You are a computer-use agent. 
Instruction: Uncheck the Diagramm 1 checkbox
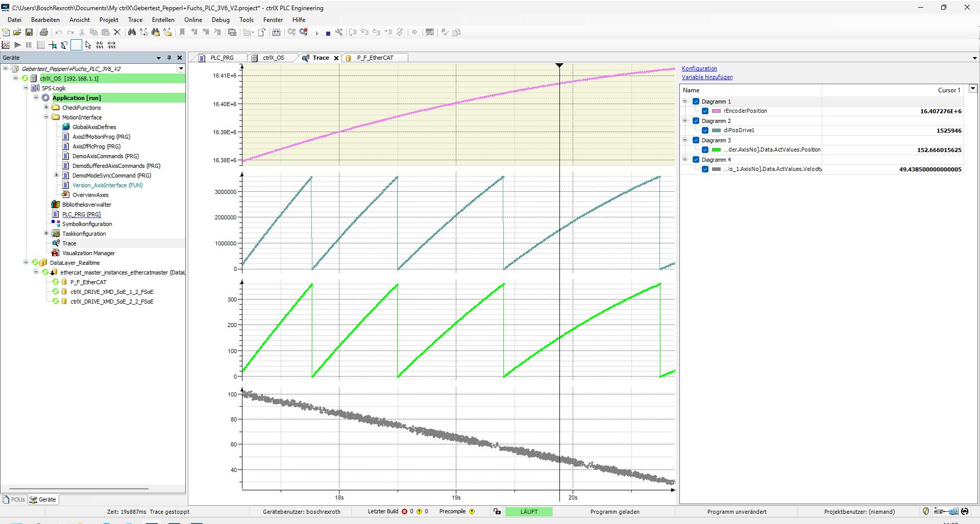click(696, 102)
